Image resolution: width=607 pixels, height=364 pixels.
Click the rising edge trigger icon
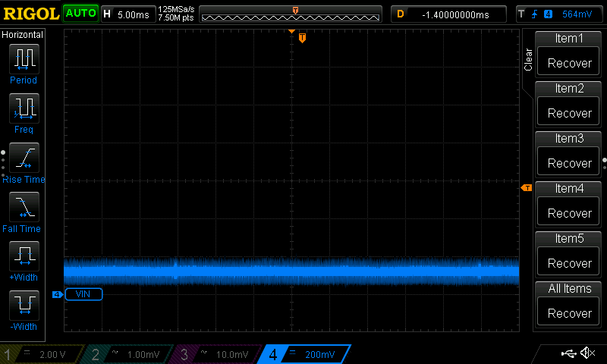[535, 14]
